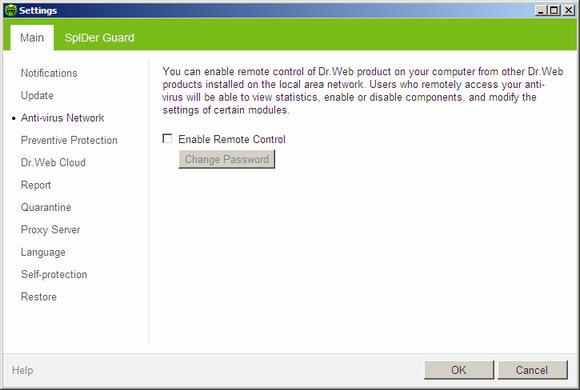The width and height of the screenshot is (580, 390).
Task: Close the Settings window
Action: point(568,10)
